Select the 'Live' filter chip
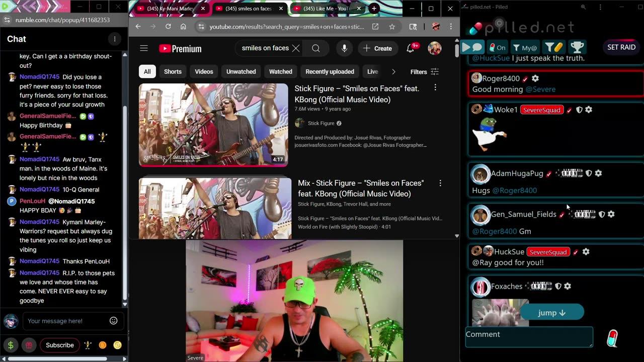Viewport: 644px width, 362px height. [x=372, y=71]
